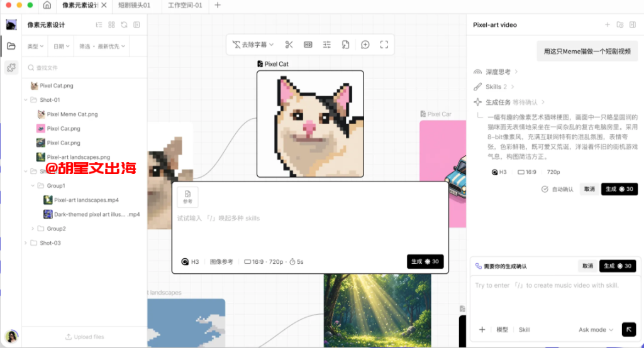The image size is (644, 348).
Task: Select the sunlit forest image thumbnail
Action: (377, 311)
